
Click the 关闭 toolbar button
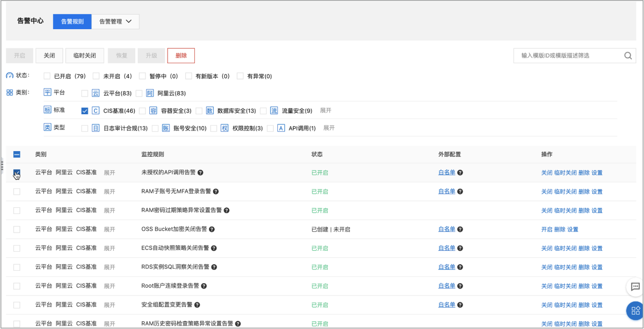tap(49, 55)
